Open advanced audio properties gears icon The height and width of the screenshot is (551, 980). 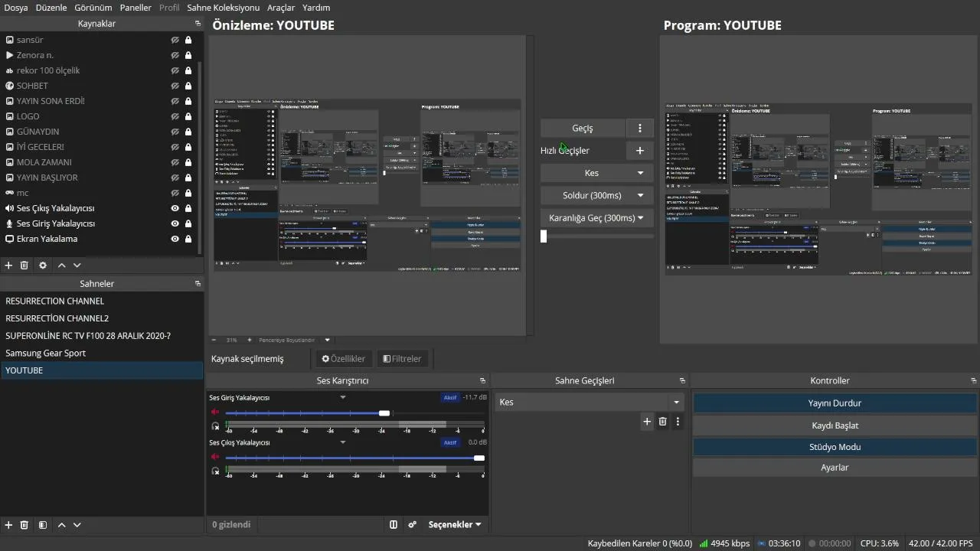pos(413,524)
